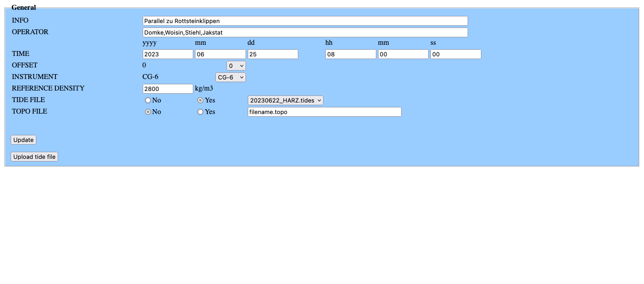
Task: Click the General section heading
Action: tap(23, 8)
